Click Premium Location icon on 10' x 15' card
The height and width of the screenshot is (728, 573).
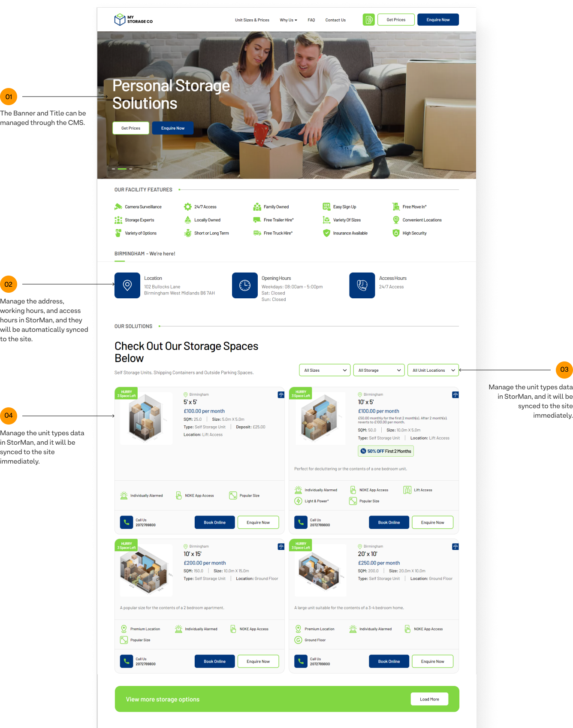click(x=124, y=629)
